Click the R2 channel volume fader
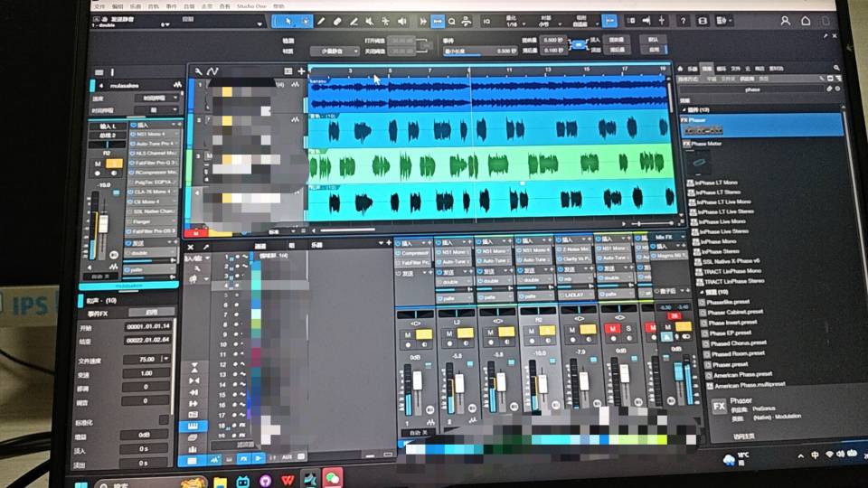 (543, 382)
